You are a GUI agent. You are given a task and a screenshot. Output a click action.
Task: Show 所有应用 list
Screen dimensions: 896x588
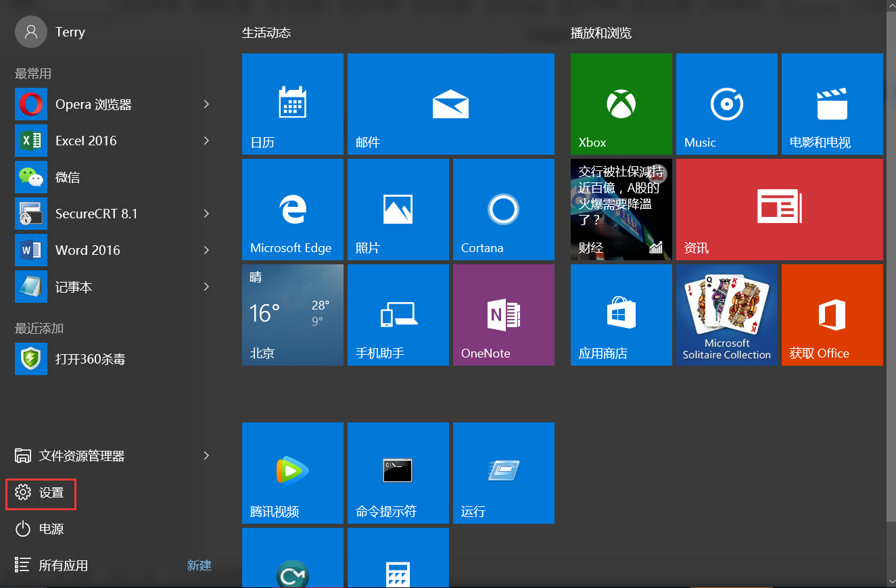point(53,566)
